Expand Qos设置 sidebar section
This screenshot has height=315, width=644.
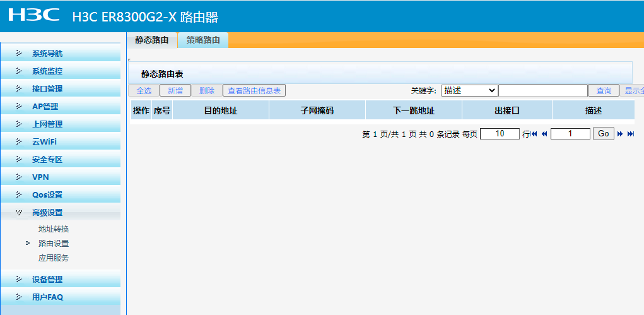[61, 195]
